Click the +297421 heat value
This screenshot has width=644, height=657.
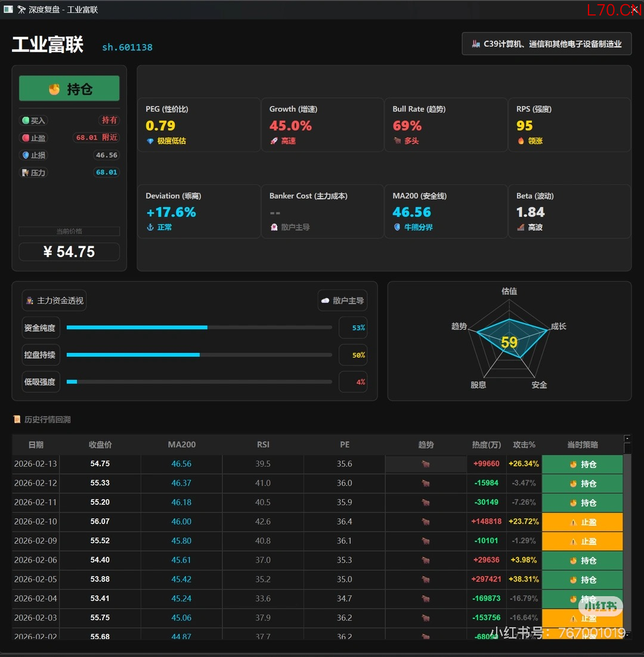pyautogui.click(x=486, y=579)
